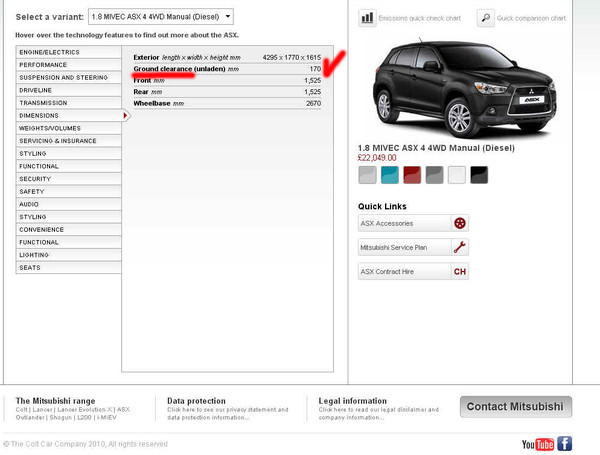Image resolution: width=600 pixels, height=455 pixels.
Task: Open the Mitsubishi Service Plan quick link
Action: 413,247
